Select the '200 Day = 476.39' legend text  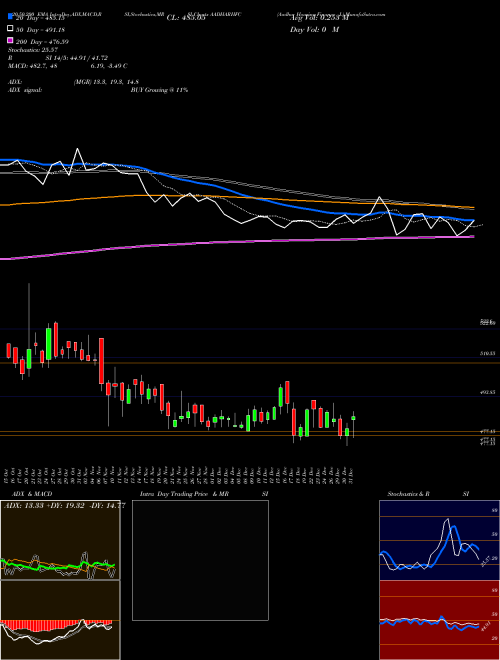(42, 42)
